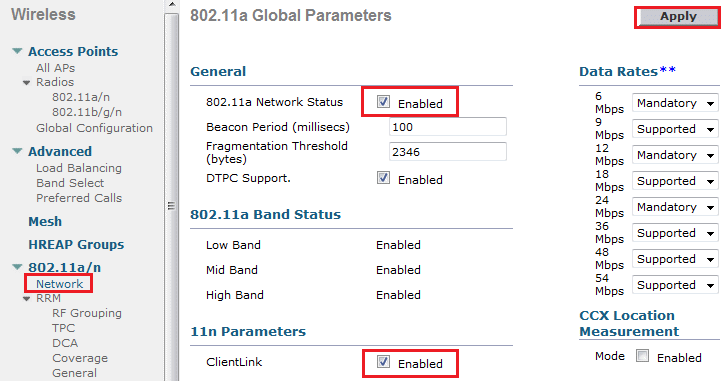
Task: Open the 12 Mbps data rate dropdown
Action: tap(675, 155)
